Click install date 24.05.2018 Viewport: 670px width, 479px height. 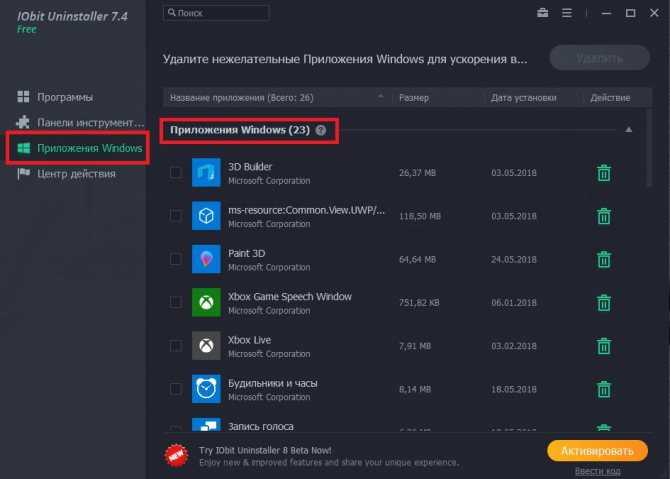514,260
